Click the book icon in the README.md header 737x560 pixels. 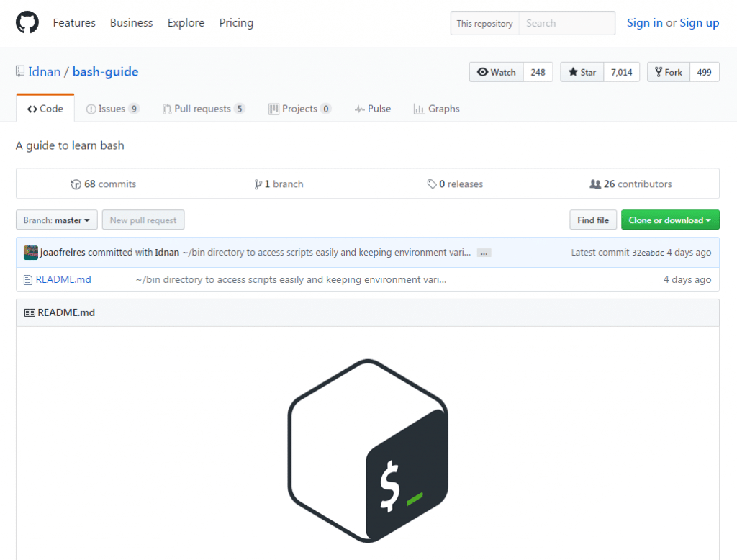point(30,313)
